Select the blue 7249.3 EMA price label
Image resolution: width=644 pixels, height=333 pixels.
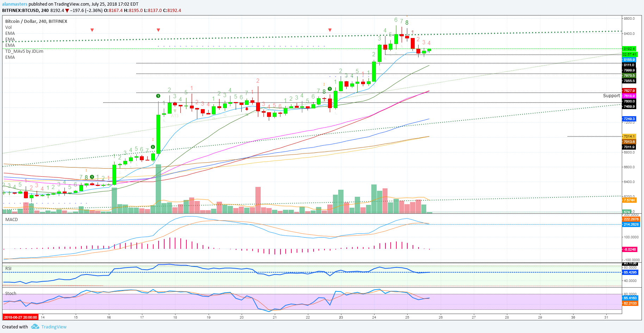pyautogui.click(x=629, y=119)
